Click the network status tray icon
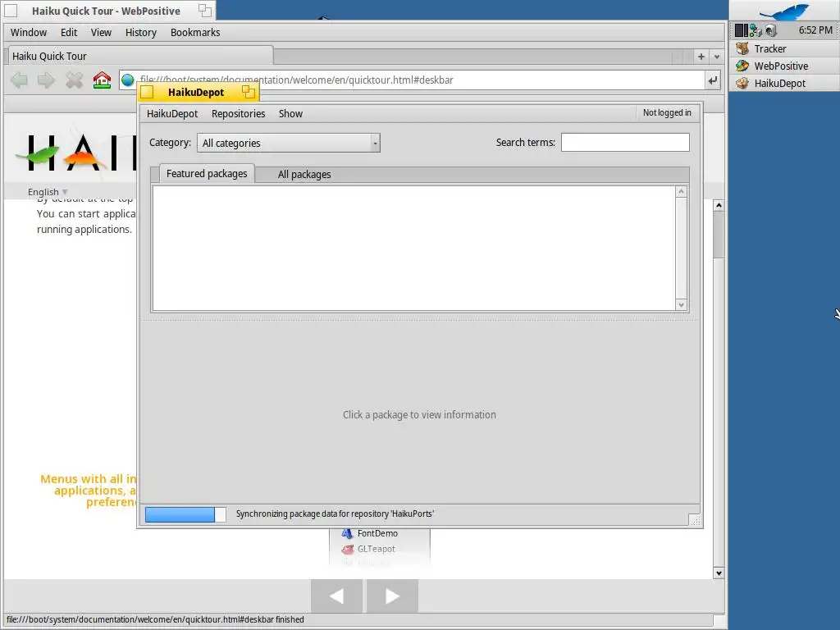 (756, 30)
